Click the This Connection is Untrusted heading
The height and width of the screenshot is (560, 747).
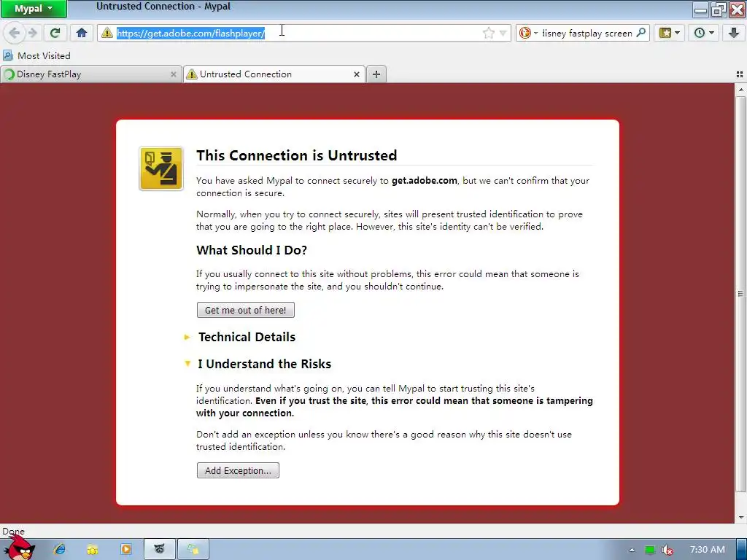coord(296,155)
